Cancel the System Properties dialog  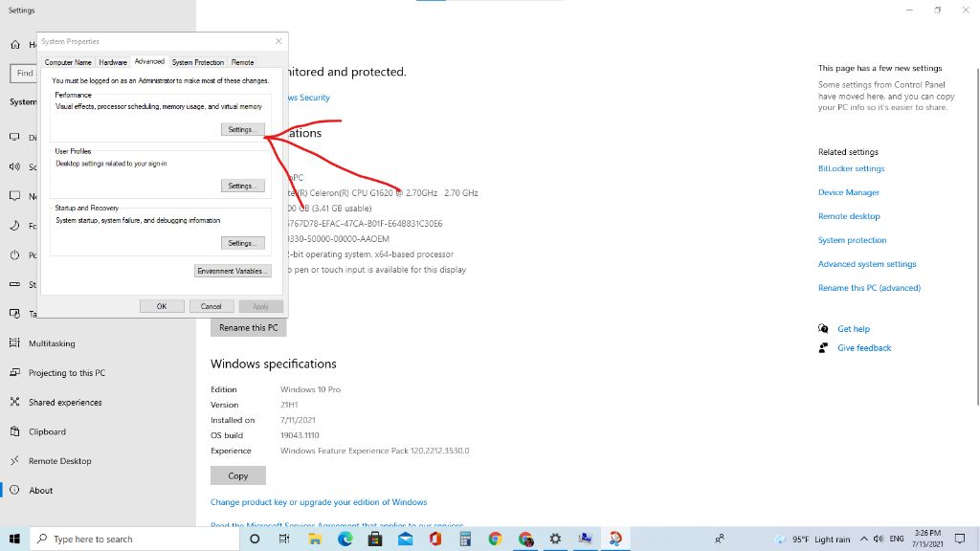[212, 306]
